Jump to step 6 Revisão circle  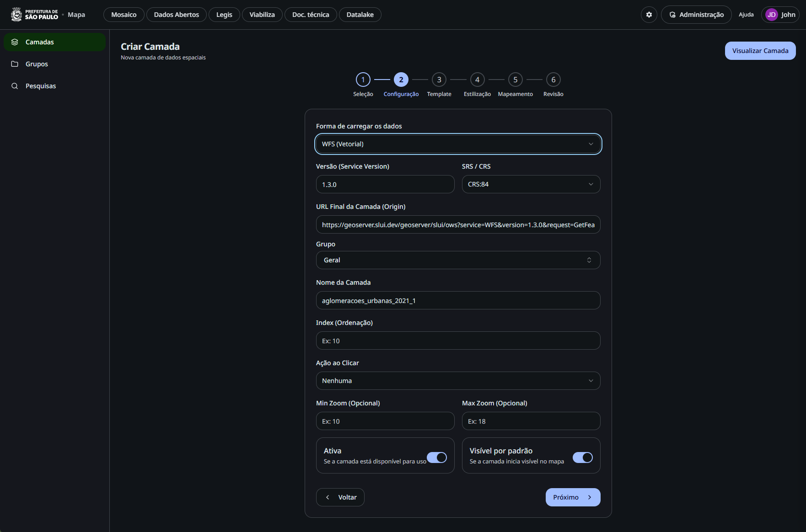(553, 80)
